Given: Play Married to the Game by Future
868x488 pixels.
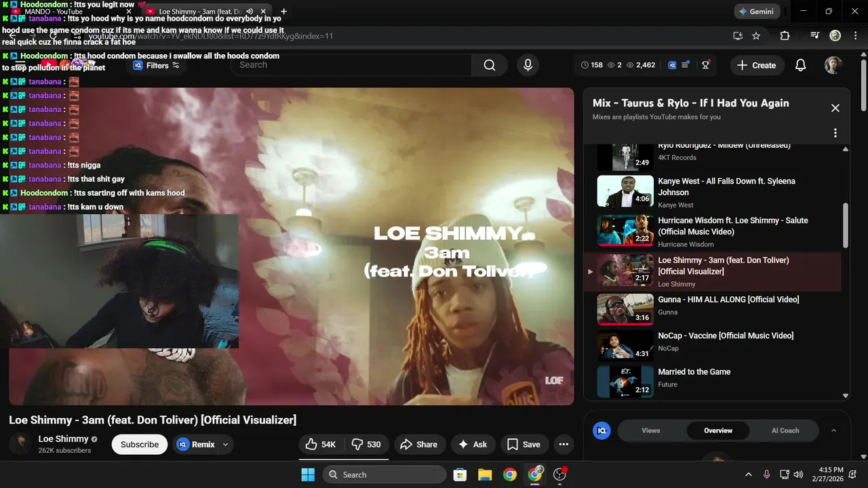Looking at the screenshot, I should (x=712, y=382).
